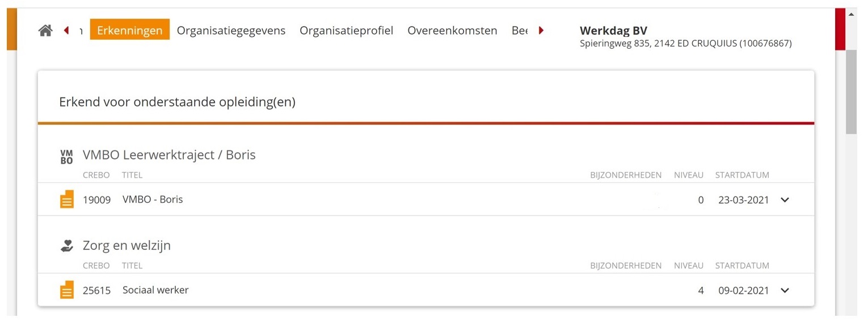Click the Werkdag BV organisation name
Image resolution: width=868 pixels, height=330 pixels.
tap(613, 31)
